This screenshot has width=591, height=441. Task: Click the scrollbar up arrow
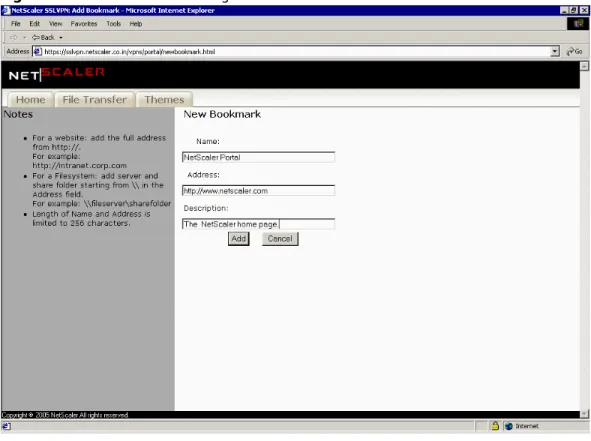584,66
